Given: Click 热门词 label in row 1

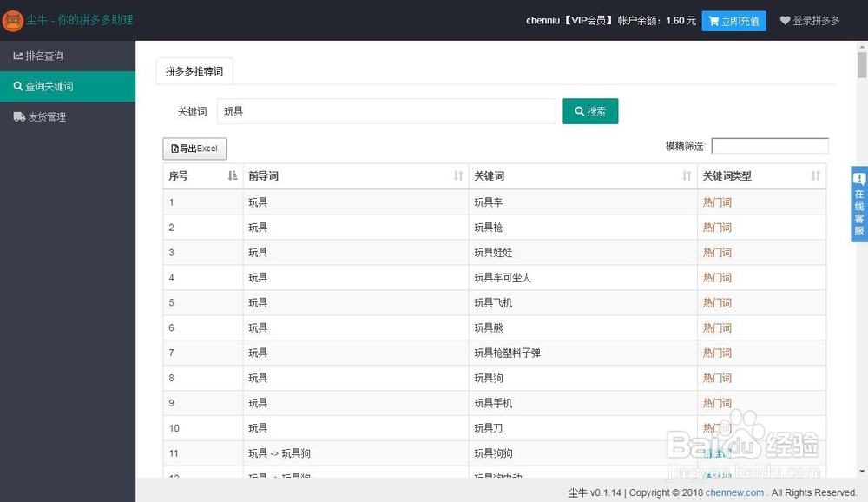Looking at the screenshot, I should point(718,202).
